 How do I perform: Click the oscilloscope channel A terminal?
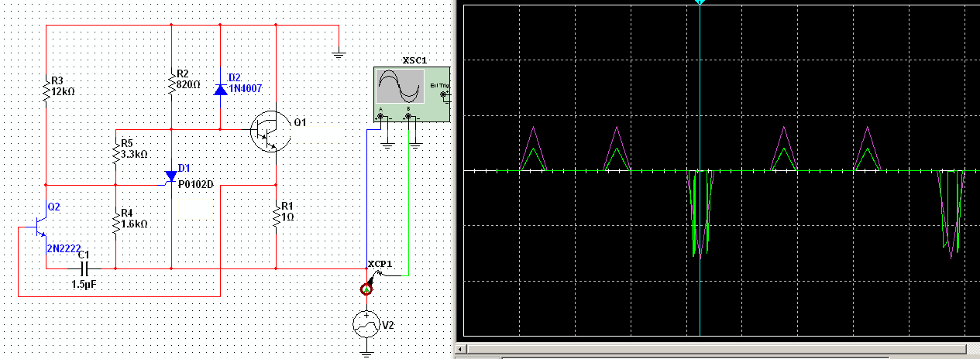click(380, 118)
